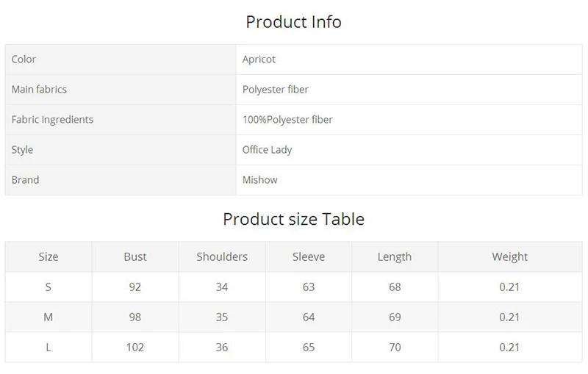Click the bust value 102
The width and height of the screenshot is (588, 374).
pyautogui.click(x=135, y=348)
